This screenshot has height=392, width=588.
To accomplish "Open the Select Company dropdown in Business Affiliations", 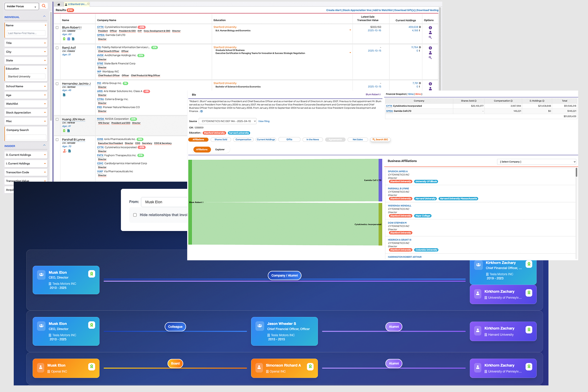I will [x=536, y=161].
